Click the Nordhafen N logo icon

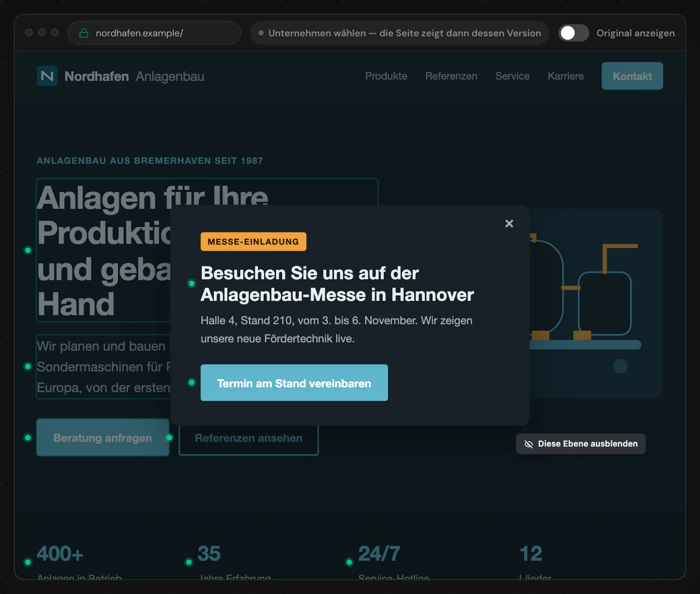click(47, 76)
